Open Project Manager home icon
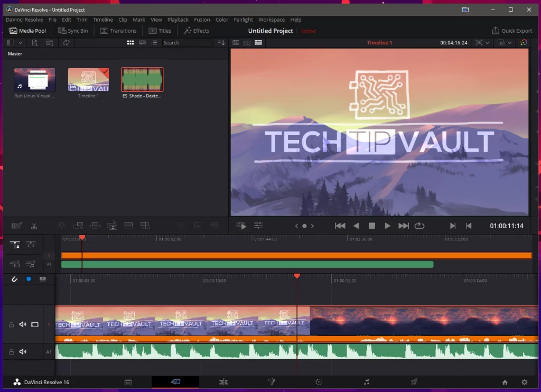541x392 pixels. 505,382
